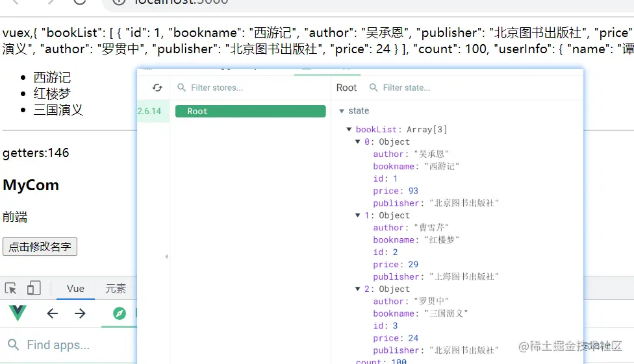Click the bookname "红楼梦" value
The height and width of the screenshot is (364, 634).
pyautogui.click(x=442, y=239)
